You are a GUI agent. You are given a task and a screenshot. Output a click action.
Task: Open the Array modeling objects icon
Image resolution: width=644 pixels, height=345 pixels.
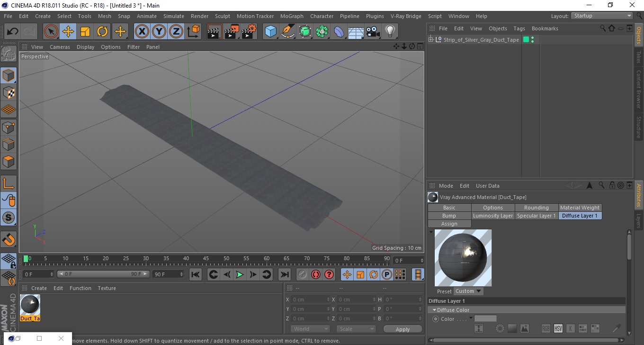322,32
